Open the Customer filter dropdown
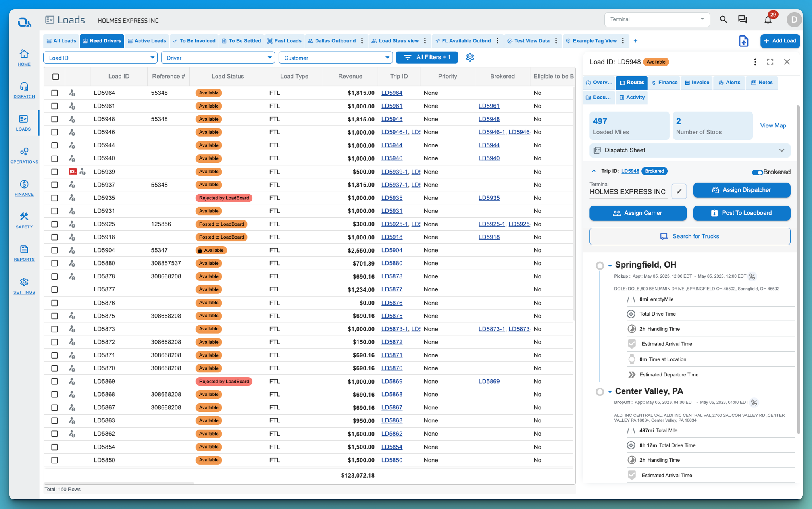Viewport: 812px width, 509px height. pos(335,58)
